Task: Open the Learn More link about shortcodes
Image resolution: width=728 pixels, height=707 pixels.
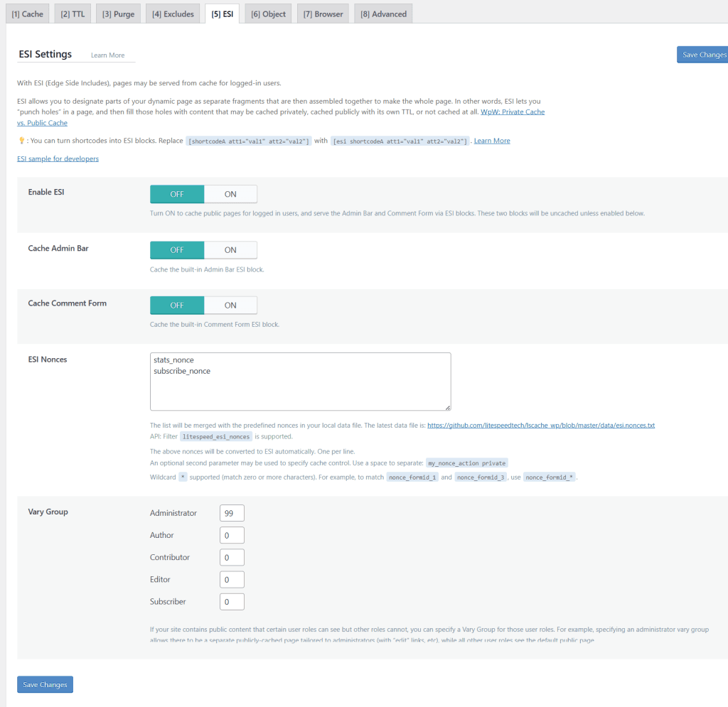Action: click(491, 140)
